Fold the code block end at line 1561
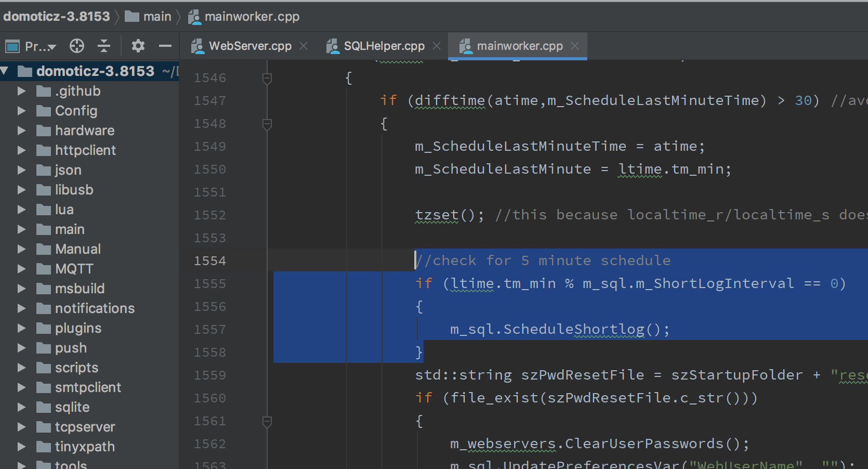The image size is (868, 469). point(267,422)
